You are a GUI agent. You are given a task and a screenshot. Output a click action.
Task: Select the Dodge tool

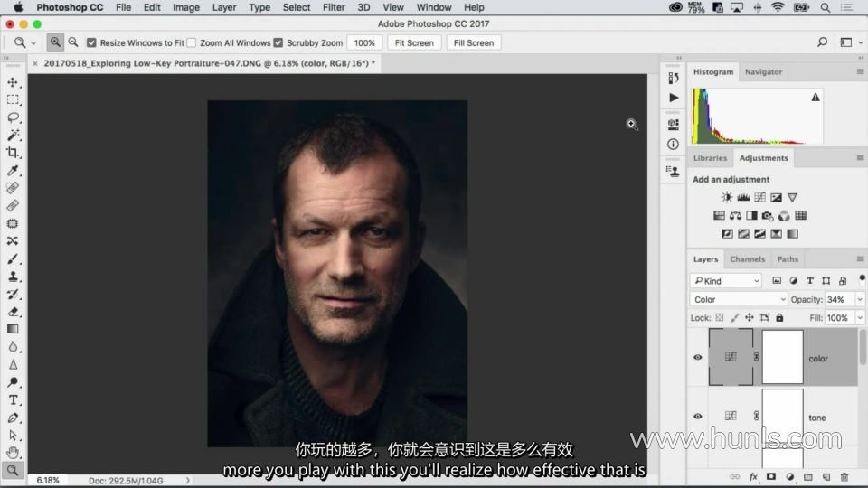13,382
